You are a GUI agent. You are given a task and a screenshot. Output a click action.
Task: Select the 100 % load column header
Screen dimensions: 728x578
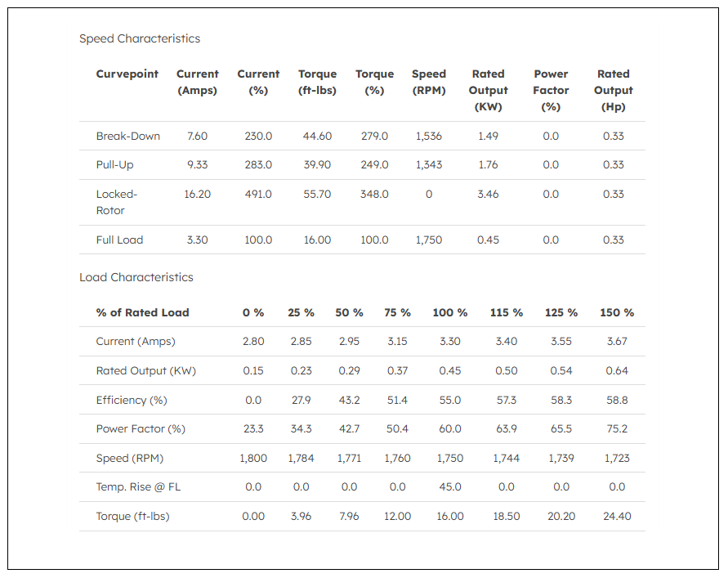[450, 312]
